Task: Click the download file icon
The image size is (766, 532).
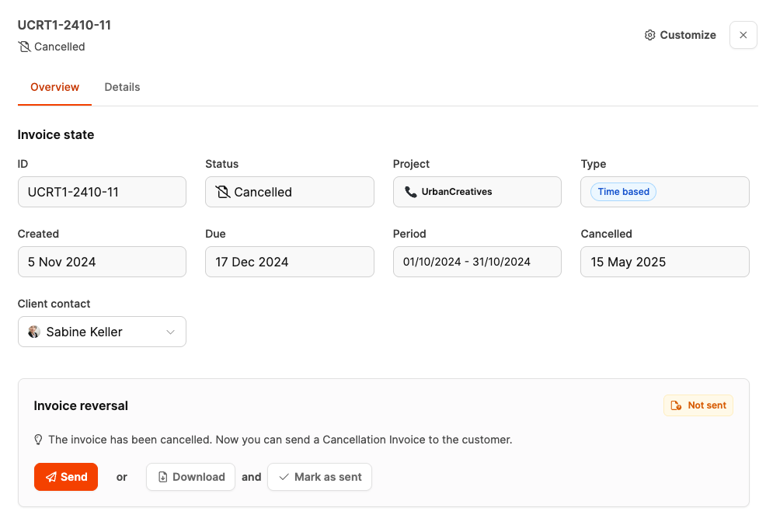Action: point(163,477)
